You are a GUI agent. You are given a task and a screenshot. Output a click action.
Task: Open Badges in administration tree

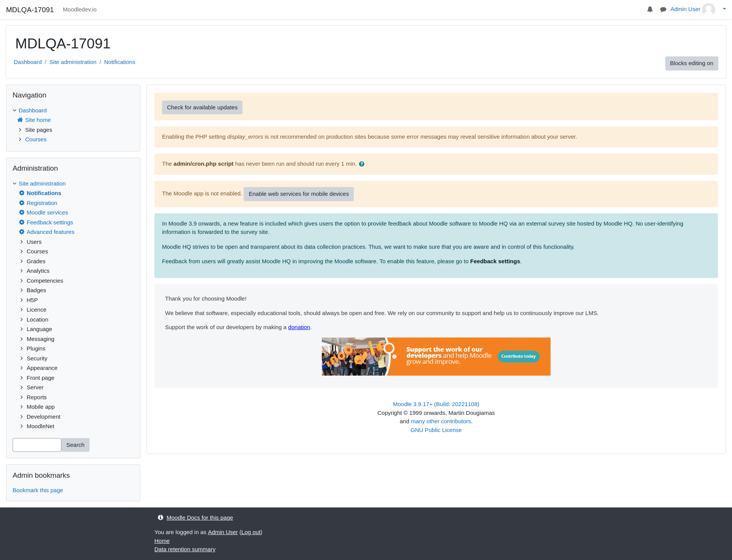pos(36,290)
